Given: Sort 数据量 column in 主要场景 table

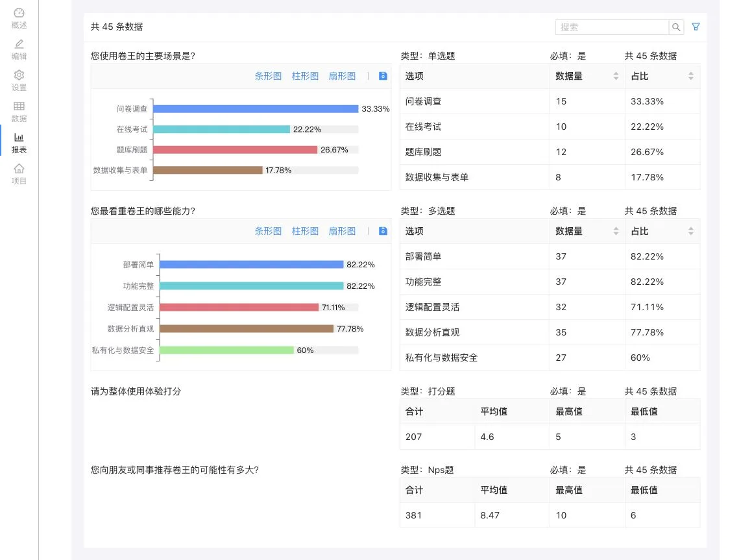Looking at the screenshot, I should click(x=616, y=76).
